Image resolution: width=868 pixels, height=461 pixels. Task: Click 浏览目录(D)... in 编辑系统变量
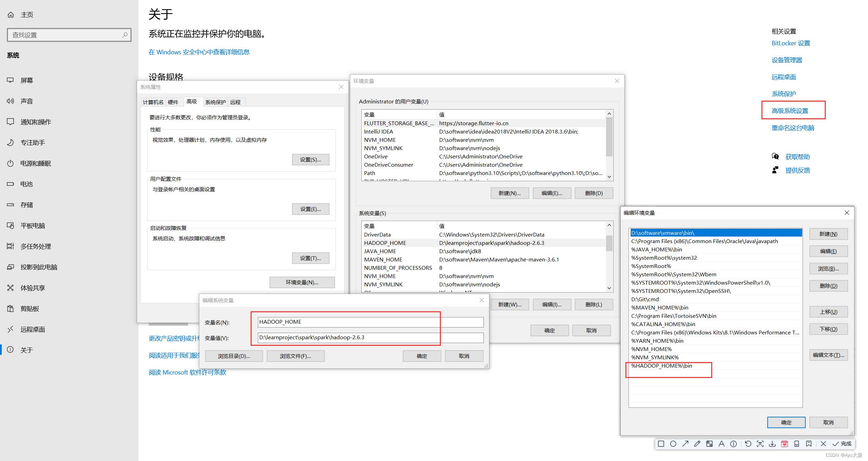click(x=234, y=356)
